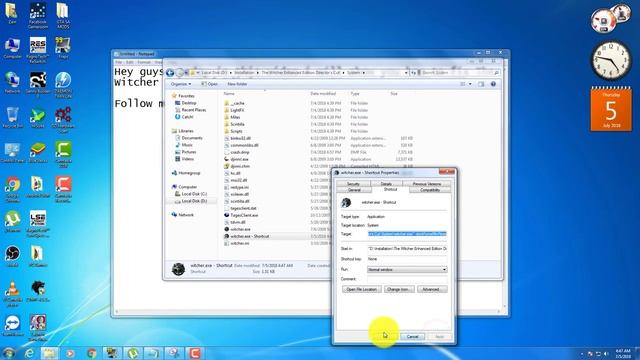Select Homegroup in the sidebar
640x360 pixels.
[189, 173]
